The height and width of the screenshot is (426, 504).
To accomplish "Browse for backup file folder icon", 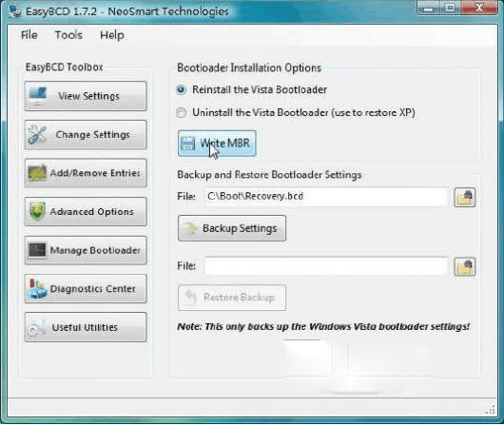I will coord(465,198).
